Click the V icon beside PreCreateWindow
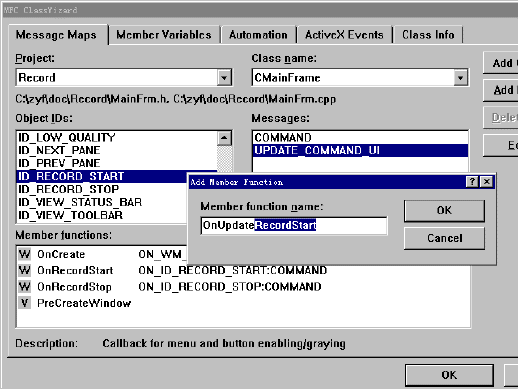Screen dimensions: 518x389 coord(24,303)
